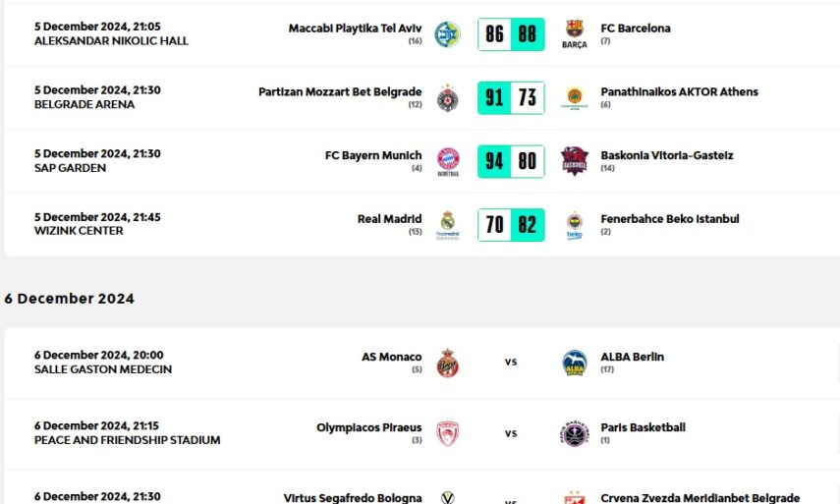Open the Virtus Segafredo Bologna team link
840x504 pixels.
point(353,498)
